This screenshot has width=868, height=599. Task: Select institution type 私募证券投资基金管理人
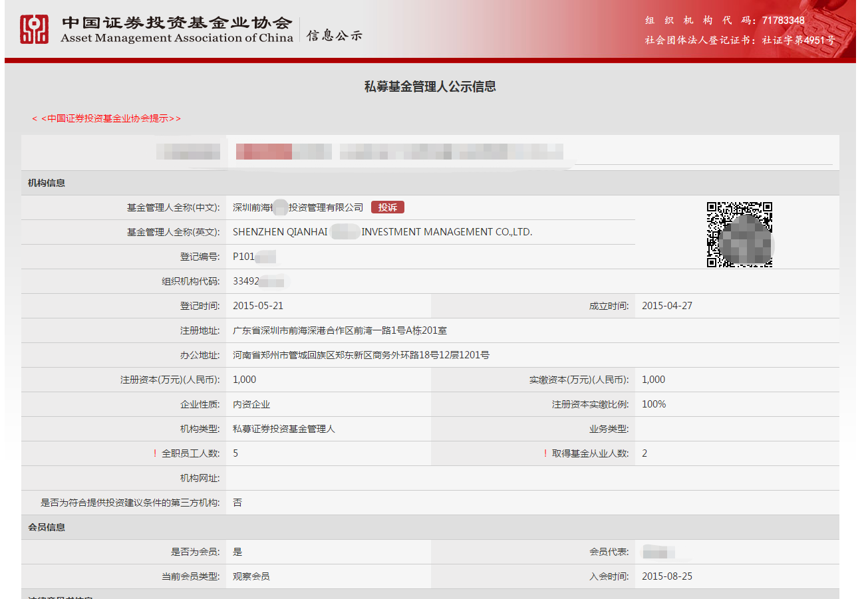284,429
